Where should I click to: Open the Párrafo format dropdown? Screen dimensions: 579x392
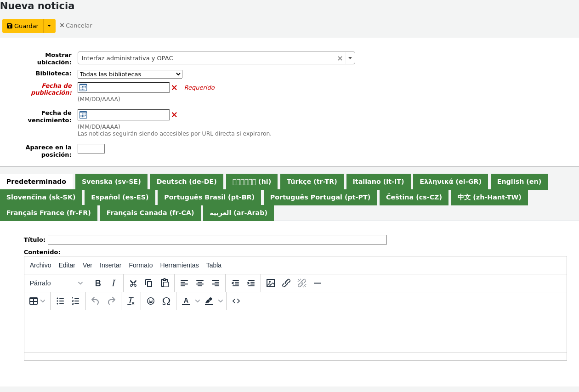point(55,283)
